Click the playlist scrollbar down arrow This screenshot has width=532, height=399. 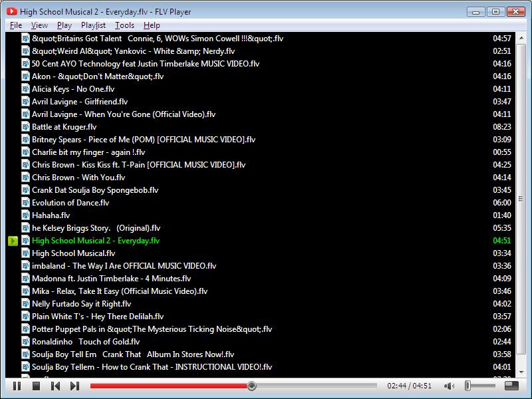point(521,372)
